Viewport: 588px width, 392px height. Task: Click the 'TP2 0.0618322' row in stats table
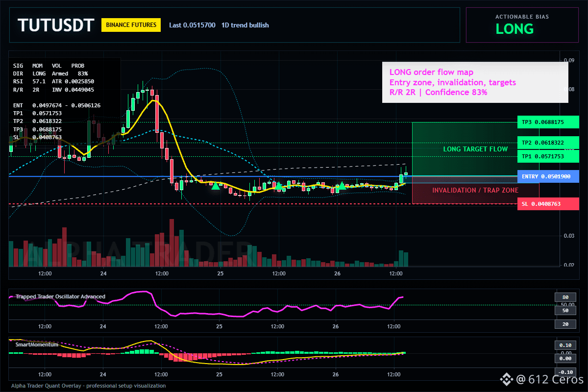(37, 121)
